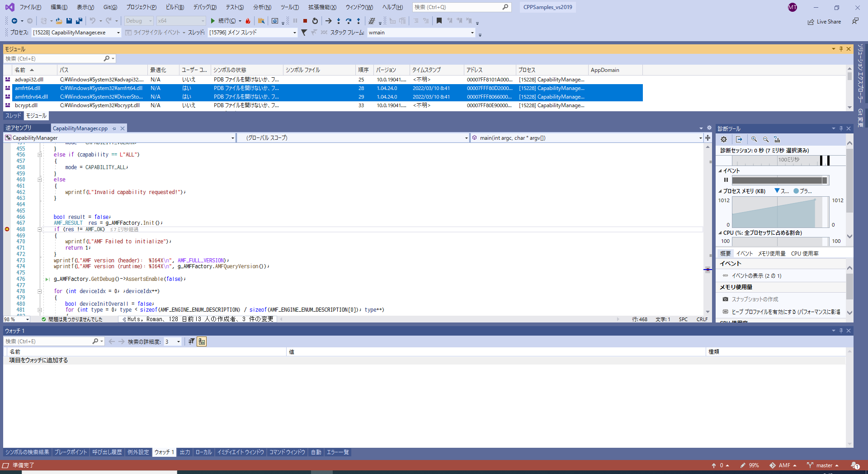Click the green 続行 (Continue) debug icon
The image size is (868, 474).
(212, 21)
